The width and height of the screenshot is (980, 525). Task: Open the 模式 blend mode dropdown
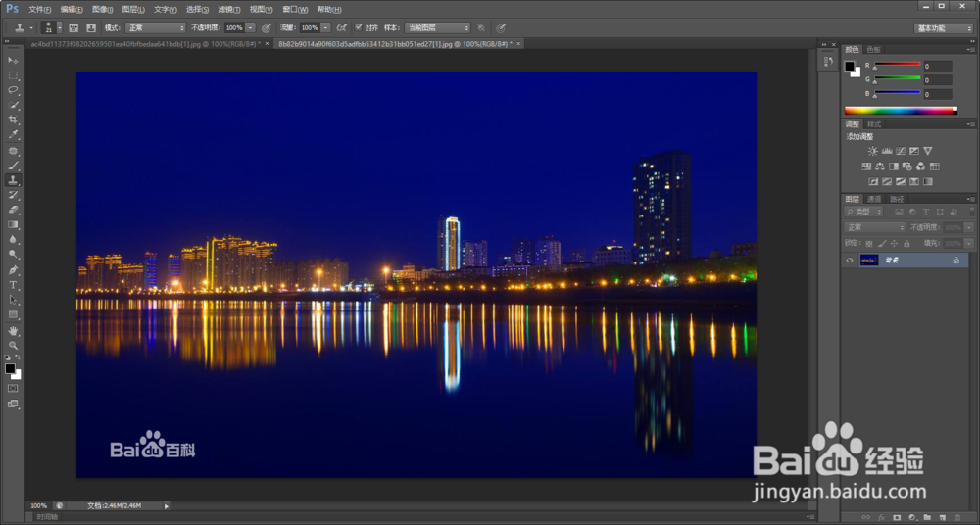tap(156, 28)
